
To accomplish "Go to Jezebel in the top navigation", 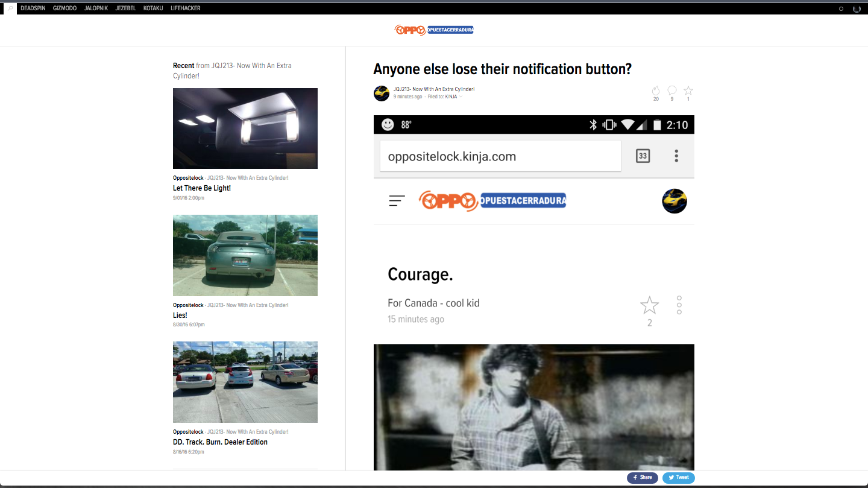I will 125,8.
